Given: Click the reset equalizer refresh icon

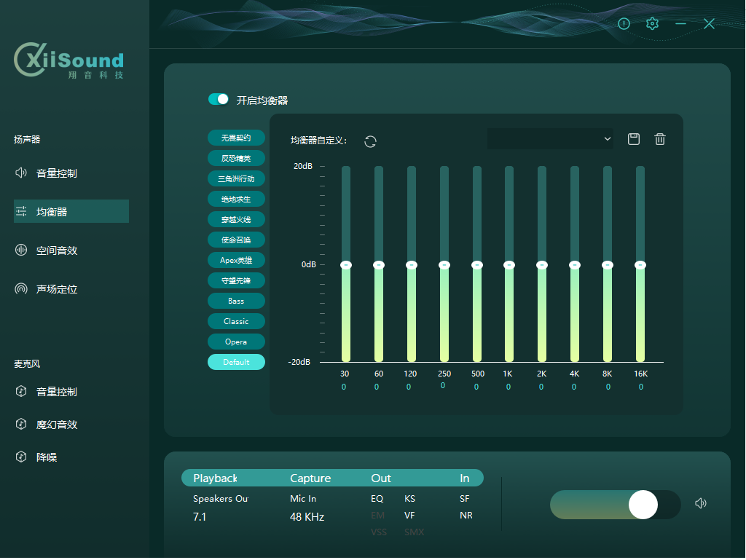Looking at the screenshot, I should [370, 141].
